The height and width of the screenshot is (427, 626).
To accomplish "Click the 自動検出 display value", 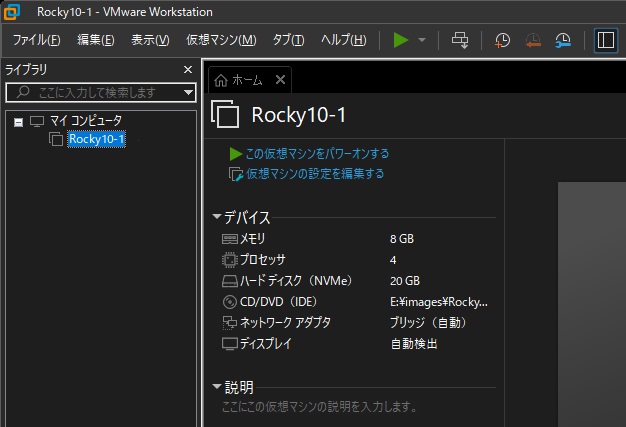I will pos(414,344).
